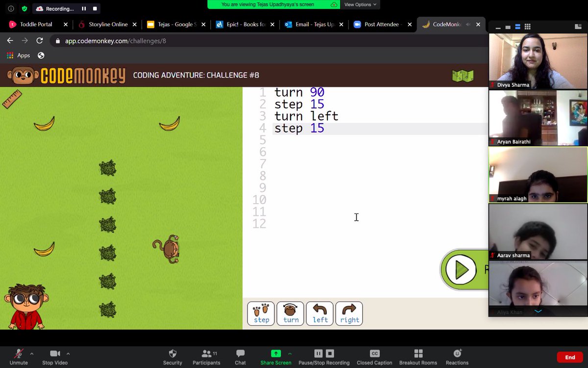
Task: Toggle Closed Caption
Action: 374,357
